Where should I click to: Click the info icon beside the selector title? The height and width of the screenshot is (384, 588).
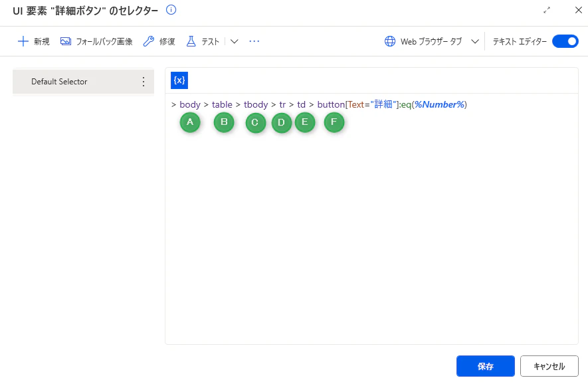[x=171, y=10]
